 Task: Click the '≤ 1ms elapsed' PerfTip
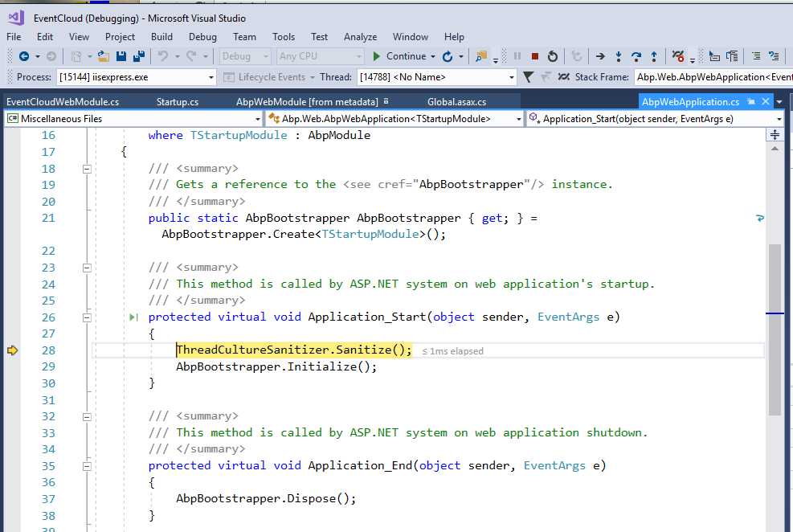click(452, 351)
